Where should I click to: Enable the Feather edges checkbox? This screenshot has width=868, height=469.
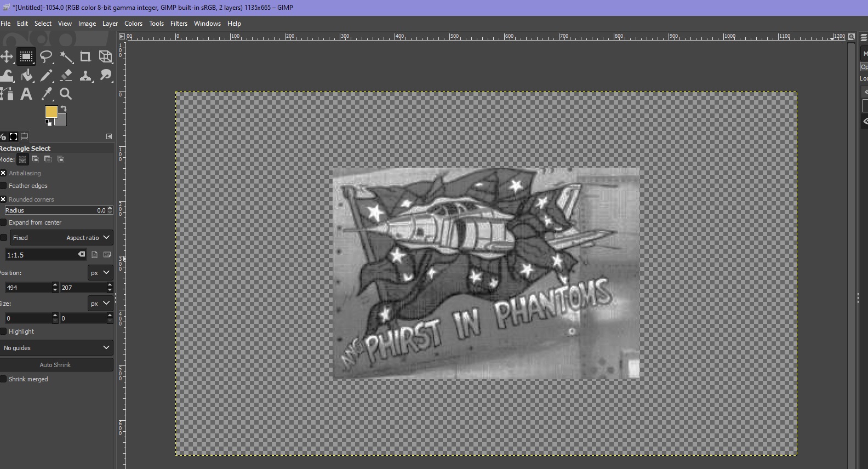pos(3,186)
